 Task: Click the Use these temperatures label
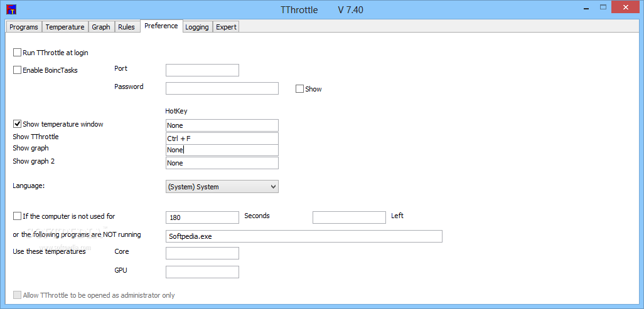pos(50,251)
